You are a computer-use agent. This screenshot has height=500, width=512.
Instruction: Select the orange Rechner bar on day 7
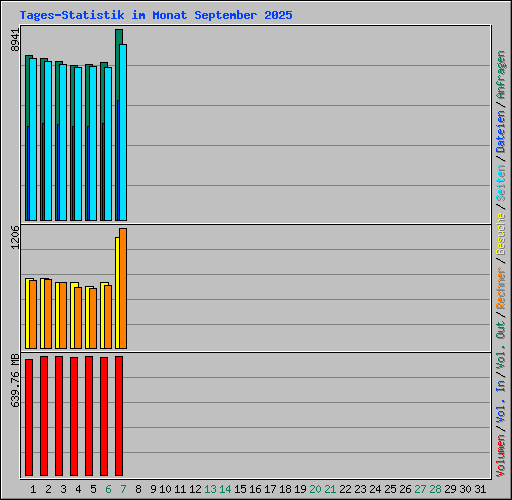click(123, 289)
